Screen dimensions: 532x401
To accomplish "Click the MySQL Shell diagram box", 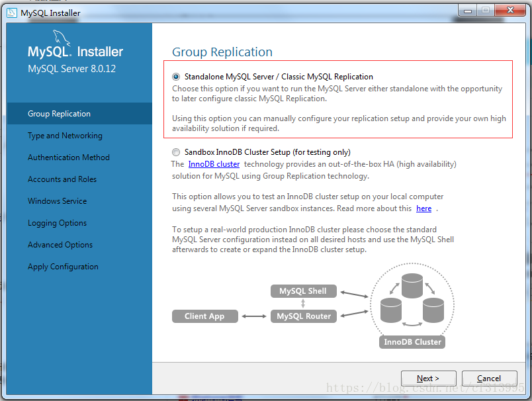I will [x=303, y=291].
